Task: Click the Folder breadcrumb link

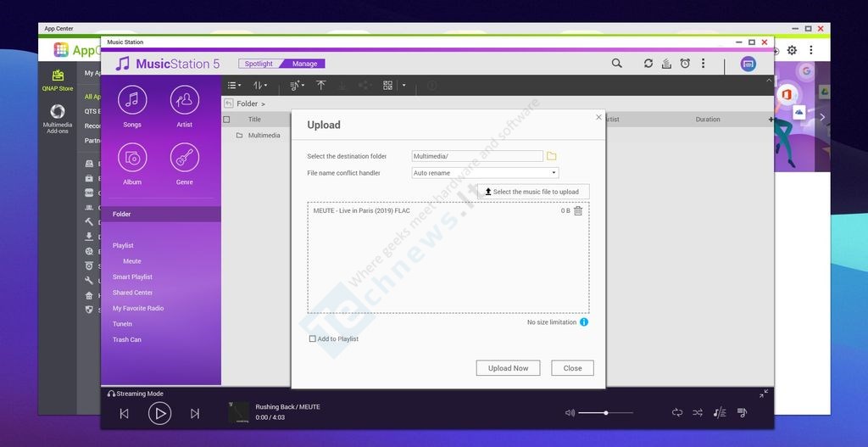Action: [x=247, y=103]
